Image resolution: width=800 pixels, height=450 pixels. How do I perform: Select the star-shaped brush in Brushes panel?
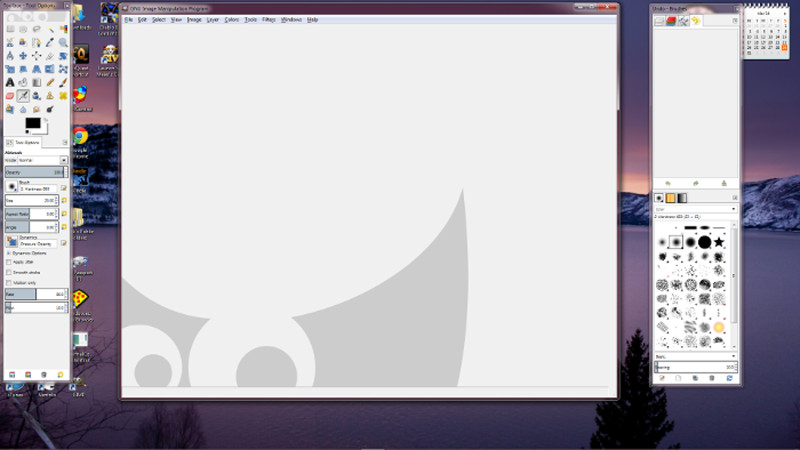click(x=718, y=241)
